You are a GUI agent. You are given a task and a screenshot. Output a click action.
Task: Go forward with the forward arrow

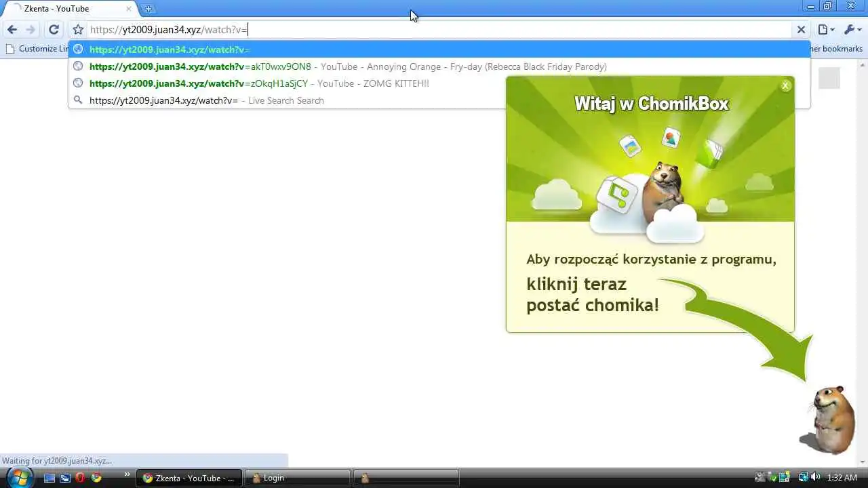coord(31,30)
